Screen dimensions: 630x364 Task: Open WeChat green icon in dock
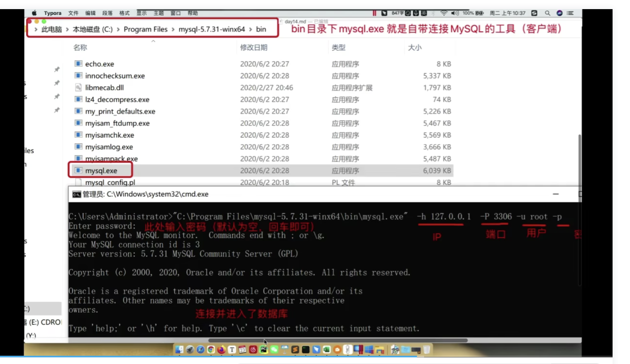[274, 349]
